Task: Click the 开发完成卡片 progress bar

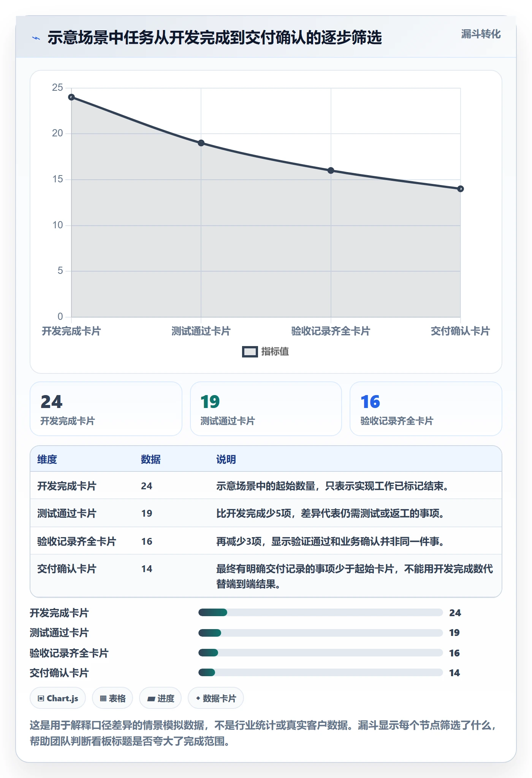Action: 321,612
